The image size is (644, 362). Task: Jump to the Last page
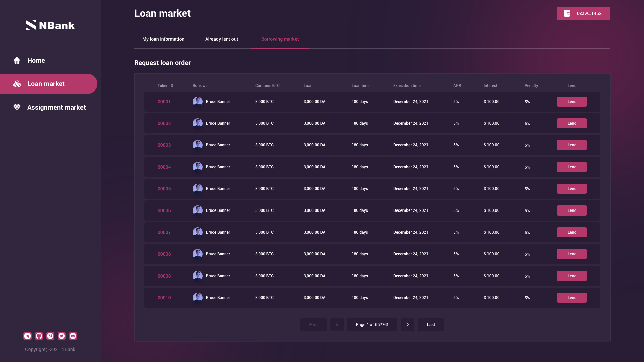tap(431, 324)
